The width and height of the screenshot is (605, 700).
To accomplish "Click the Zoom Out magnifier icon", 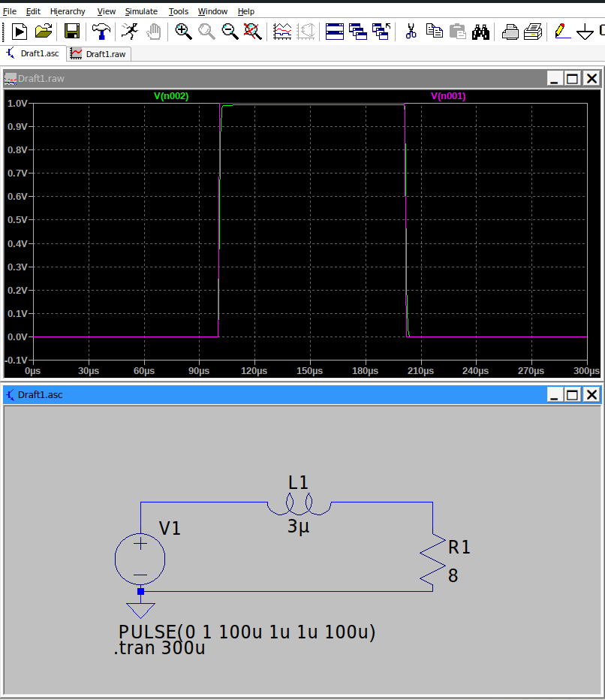I will click(230, 31).
